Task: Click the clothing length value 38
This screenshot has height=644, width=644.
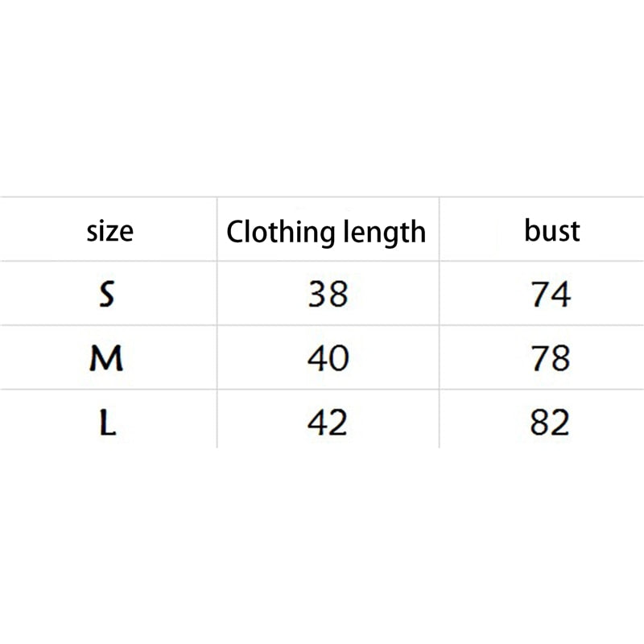Action: (x=328, y=295)
